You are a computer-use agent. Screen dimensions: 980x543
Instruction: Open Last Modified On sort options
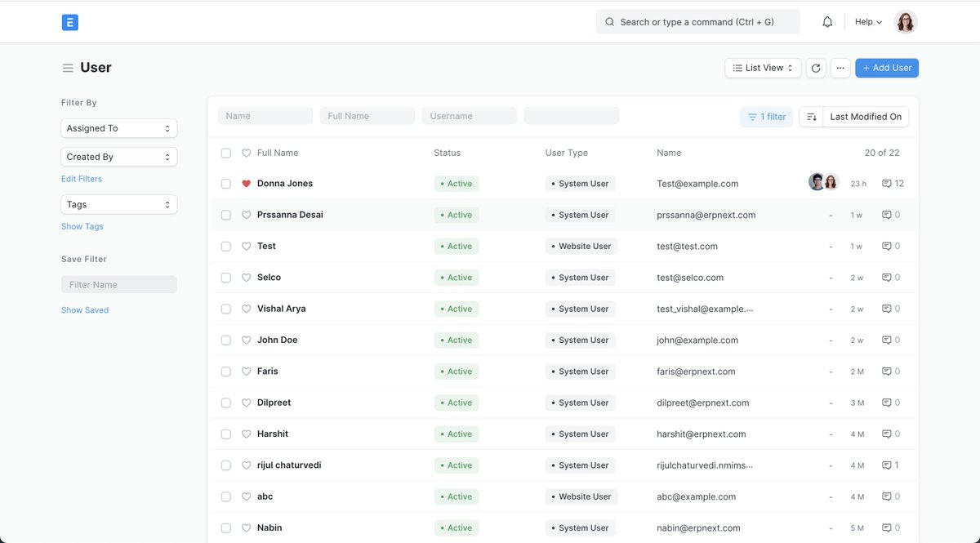click(x=866, y=117)
